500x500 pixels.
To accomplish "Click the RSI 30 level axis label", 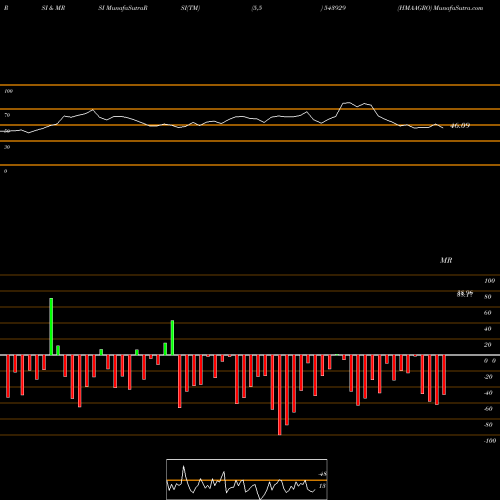I will coord(7,147).
